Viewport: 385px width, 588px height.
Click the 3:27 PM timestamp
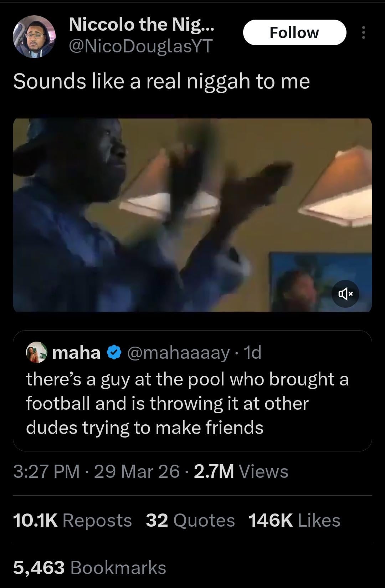coord(46,471)
